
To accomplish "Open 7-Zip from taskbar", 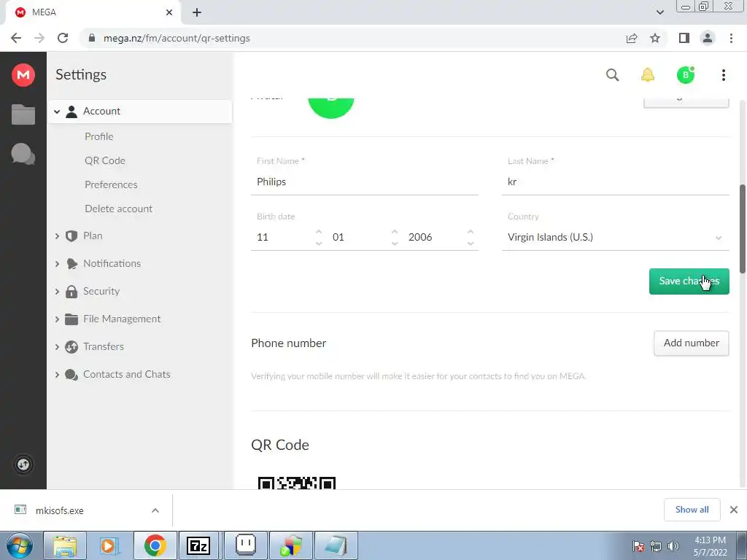I will click(198, 545).
